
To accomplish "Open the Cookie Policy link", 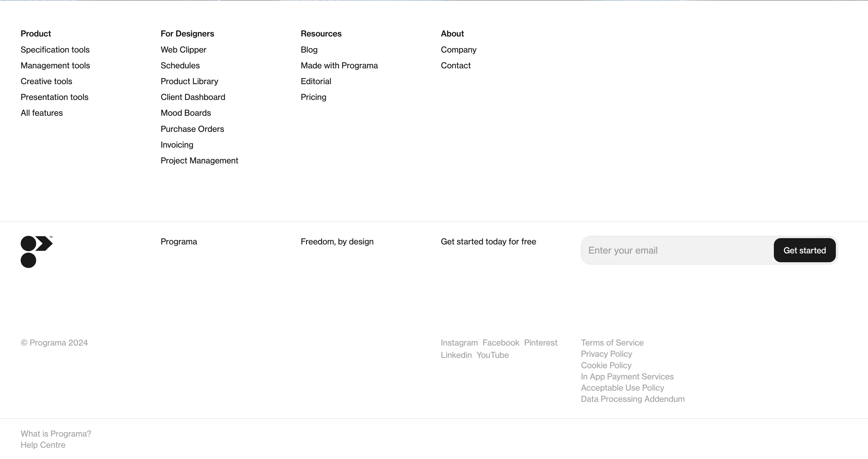I will click(x=606, y=365).
